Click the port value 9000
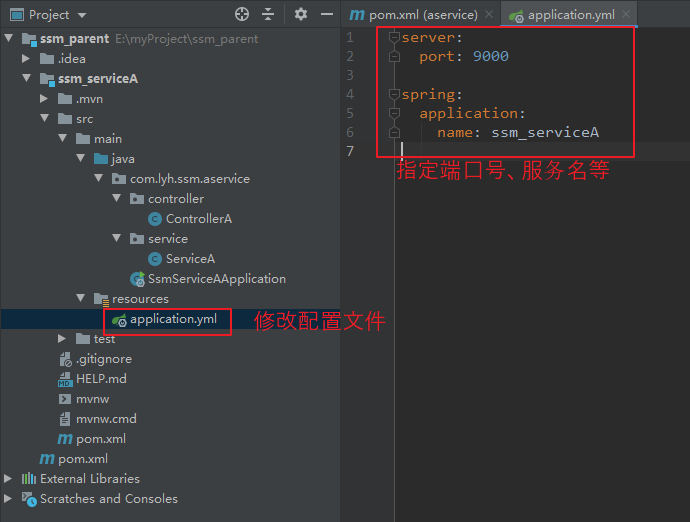This screenshot has height=522, width=690. pyautogui.click(x=491, y=56)
